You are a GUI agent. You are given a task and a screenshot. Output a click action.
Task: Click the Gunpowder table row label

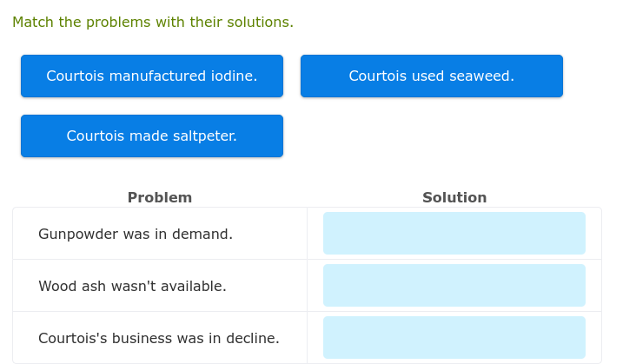click(x=136, y=234)
